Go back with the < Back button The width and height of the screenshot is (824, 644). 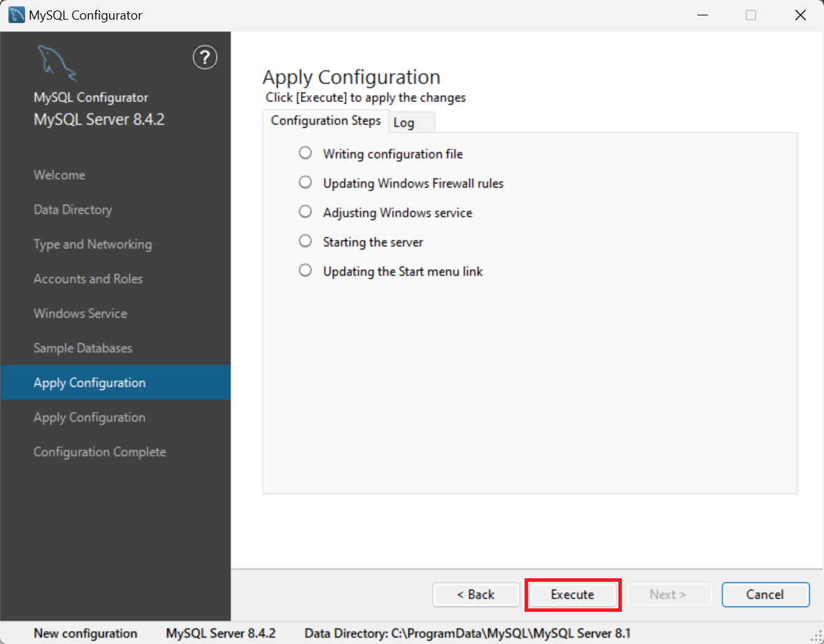476,594
